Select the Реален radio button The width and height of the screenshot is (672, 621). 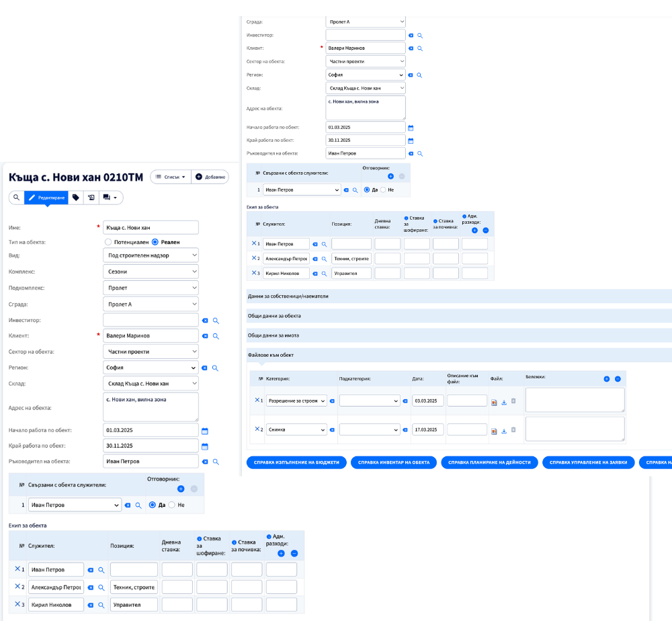pos(155,242)
